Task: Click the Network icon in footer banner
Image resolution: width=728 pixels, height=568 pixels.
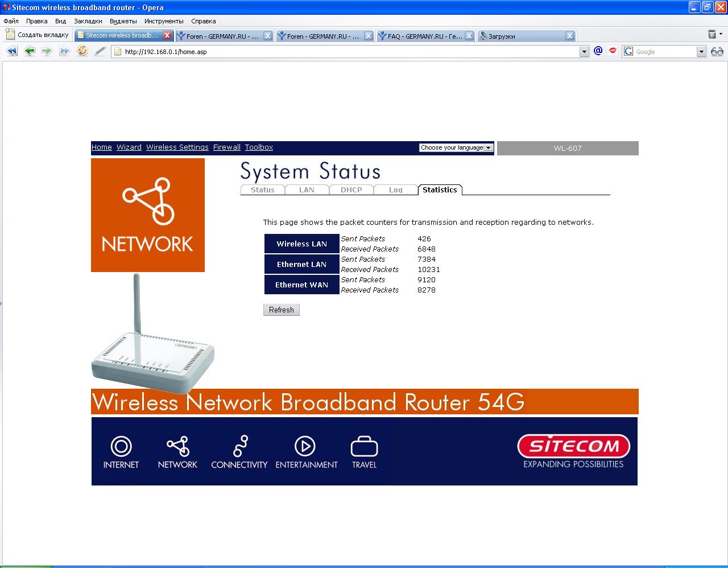Action: (177, 446)
